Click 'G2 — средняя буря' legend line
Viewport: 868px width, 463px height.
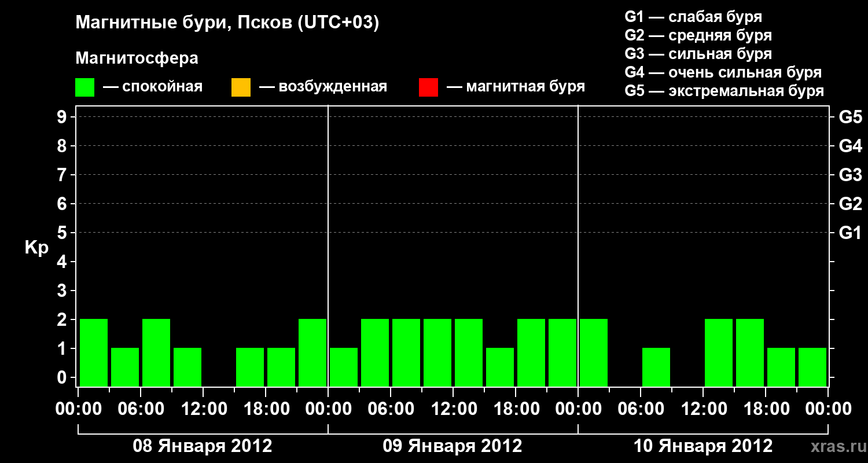point(698,35)
